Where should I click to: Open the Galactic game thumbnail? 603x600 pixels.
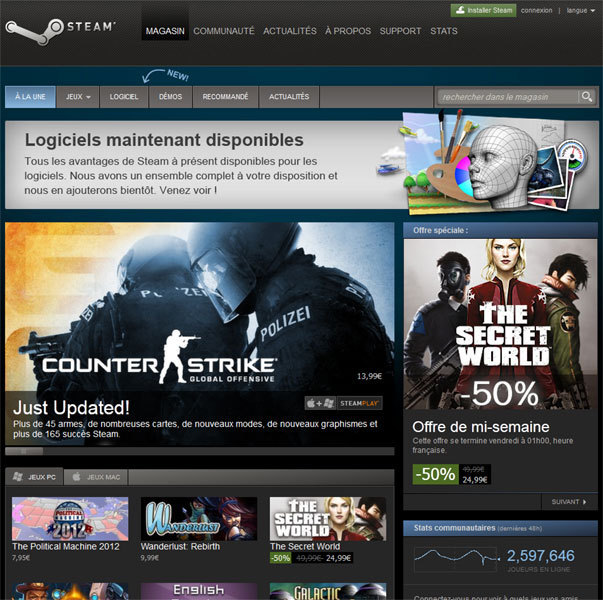pyautogui.click(x=328, y=592)
